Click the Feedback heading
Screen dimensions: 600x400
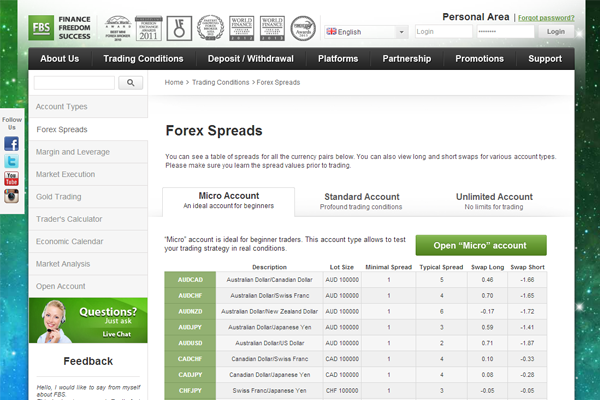click(x=88, y=361)
